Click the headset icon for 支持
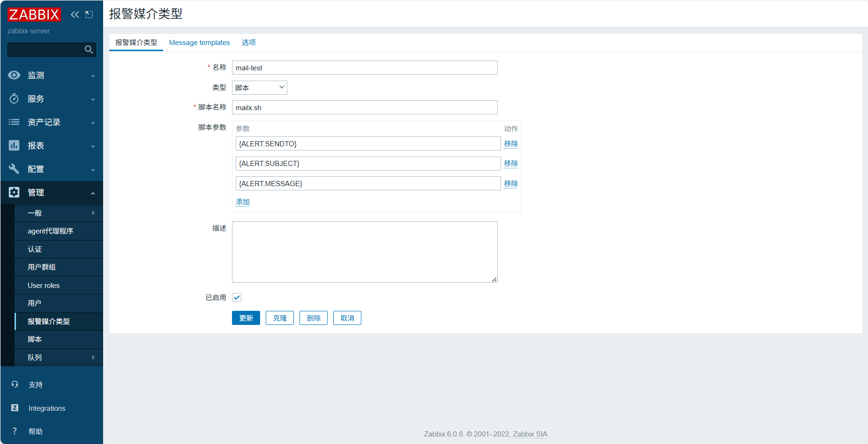The image size is (868, 444). tap(15, 384)
